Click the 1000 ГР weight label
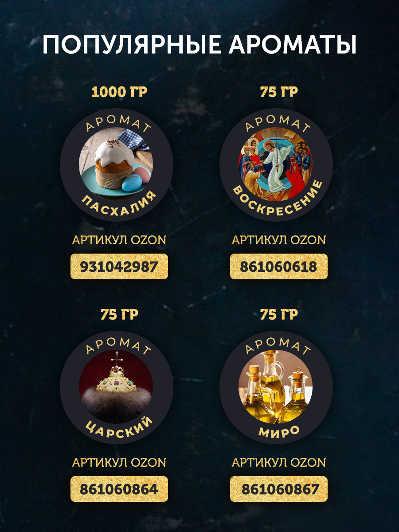The image size is (399, 532). 119,92
